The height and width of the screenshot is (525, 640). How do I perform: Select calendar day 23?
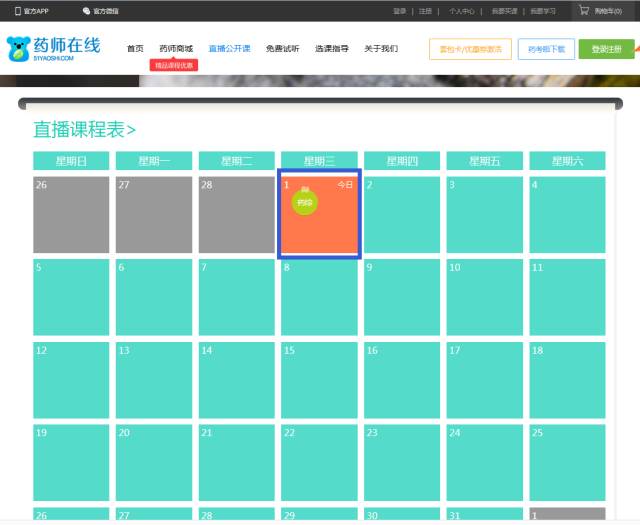click(x=402, y=463)
